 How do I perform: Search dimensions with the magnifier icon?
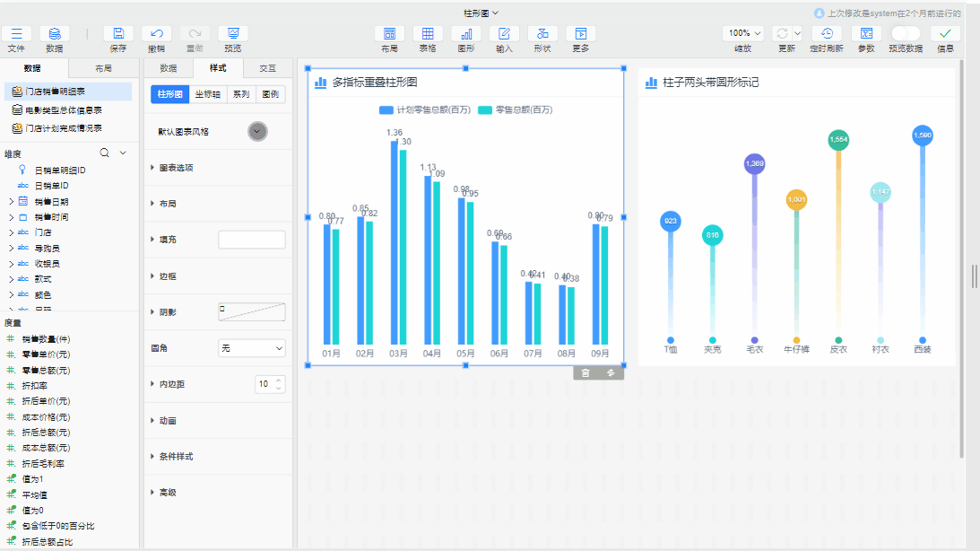tap(105, 153)
